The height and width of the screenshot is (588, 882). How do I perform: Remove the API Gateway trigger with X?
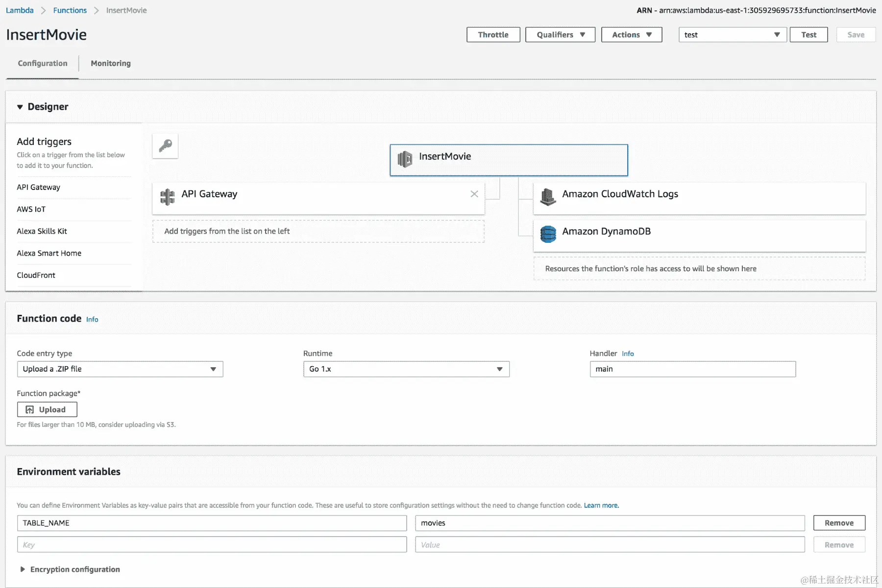click(474, 194)
